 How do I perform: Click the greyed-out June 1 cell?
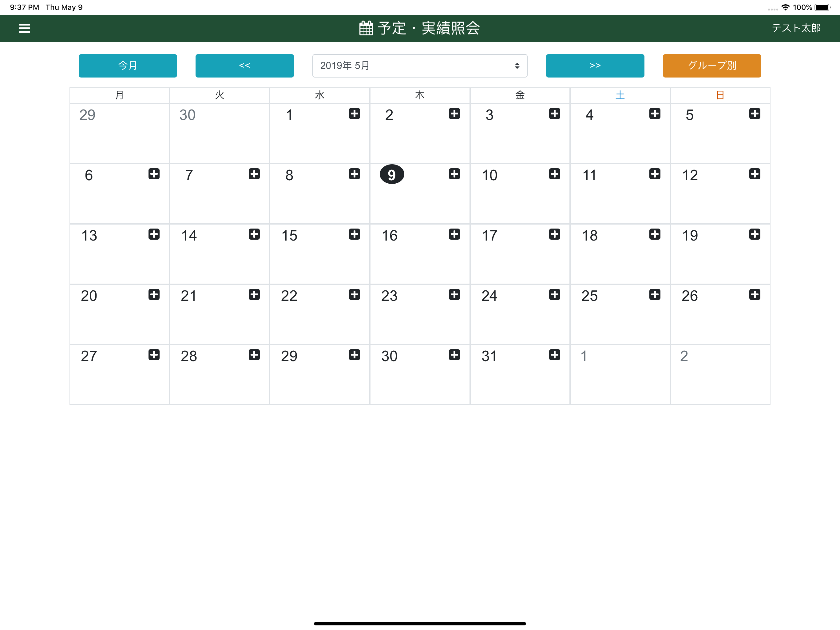620,375
